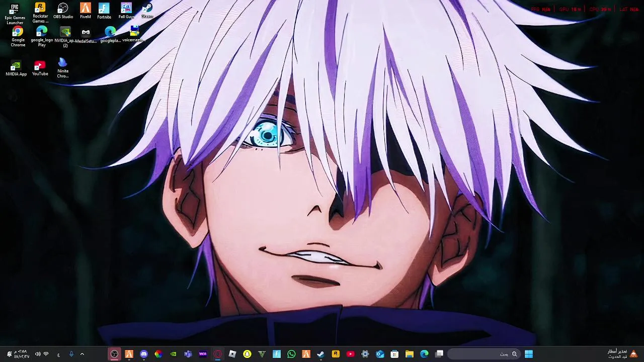
Task: Open the color wheel app on taskbar
Action: [158, 354]
